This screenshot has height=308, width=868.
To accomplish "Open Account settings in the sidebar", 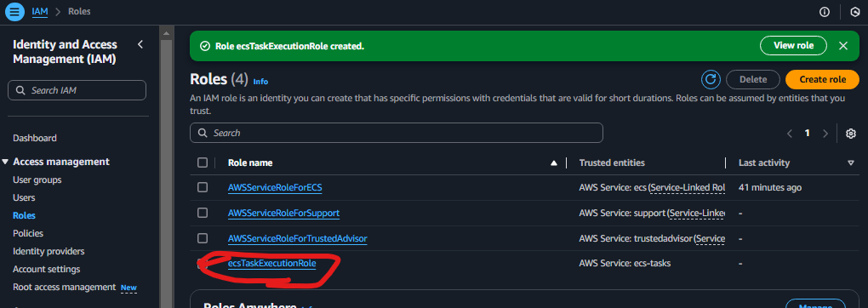I will click(47, 269).
